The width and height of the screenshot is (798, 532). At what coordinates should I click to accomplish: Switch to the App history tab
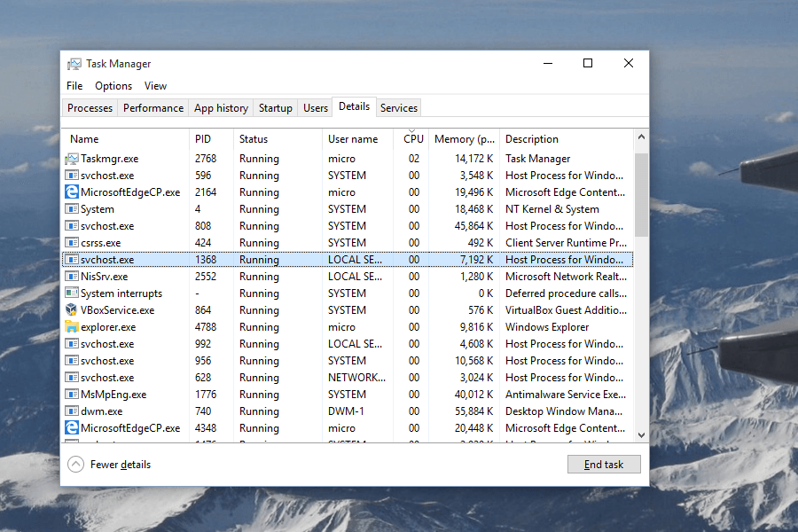coord(221,108)
